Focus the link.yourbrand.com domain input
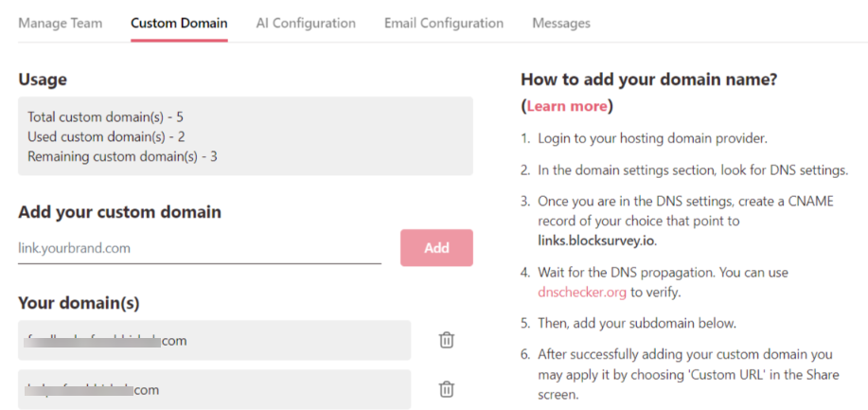This screenshot has width=868, height=410. pos(199,248)
